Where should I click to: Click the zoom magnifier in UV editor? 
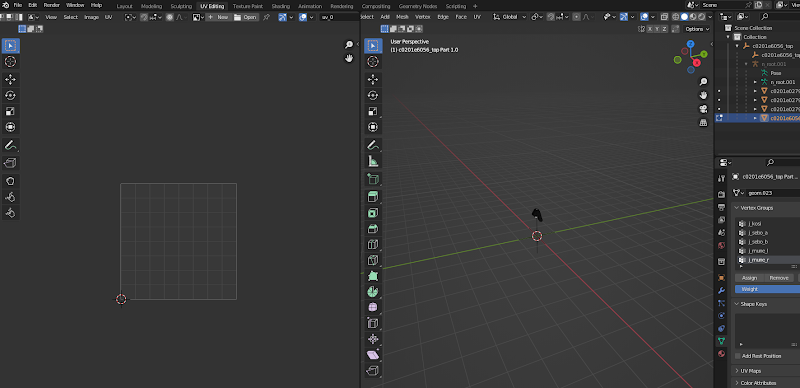tap(349, 45)
